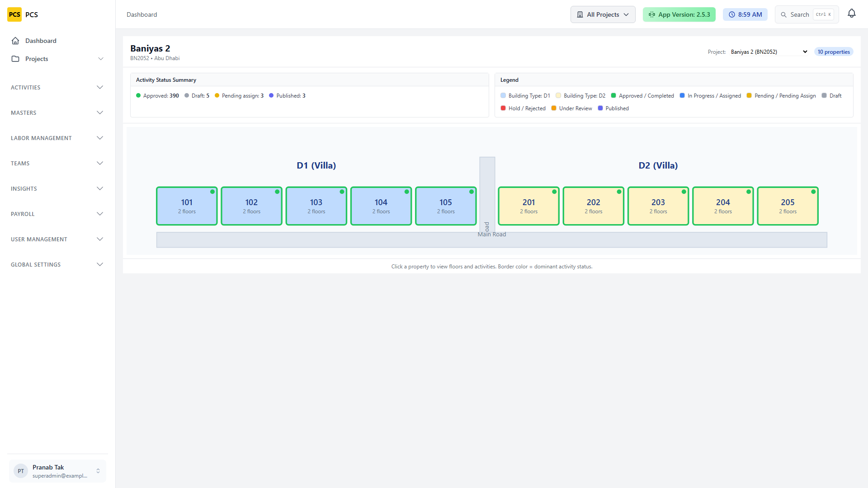
Task: Click the search magnifier icon
Action: click(784, 14)
